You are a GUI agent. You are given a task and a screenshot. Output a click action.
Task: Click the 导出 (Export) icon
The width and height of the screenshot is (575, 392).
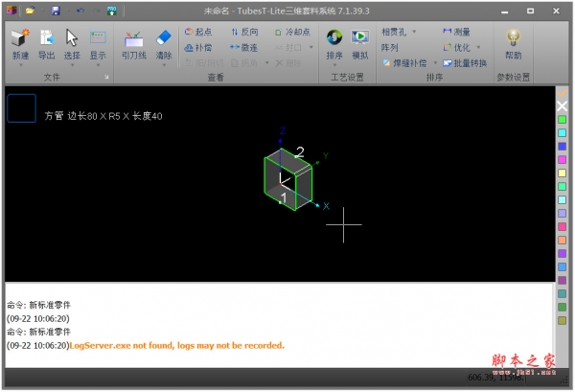(x=46, y=38)
